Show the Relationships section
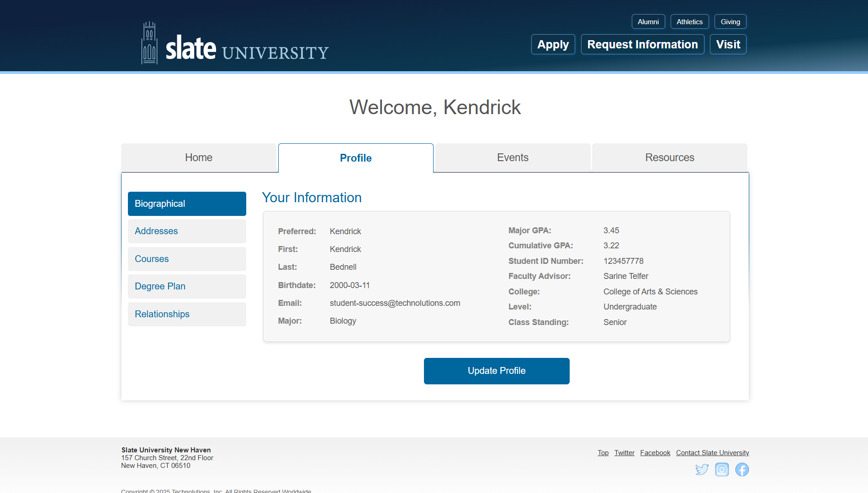The image size is (868, 493). pos(186,314)
